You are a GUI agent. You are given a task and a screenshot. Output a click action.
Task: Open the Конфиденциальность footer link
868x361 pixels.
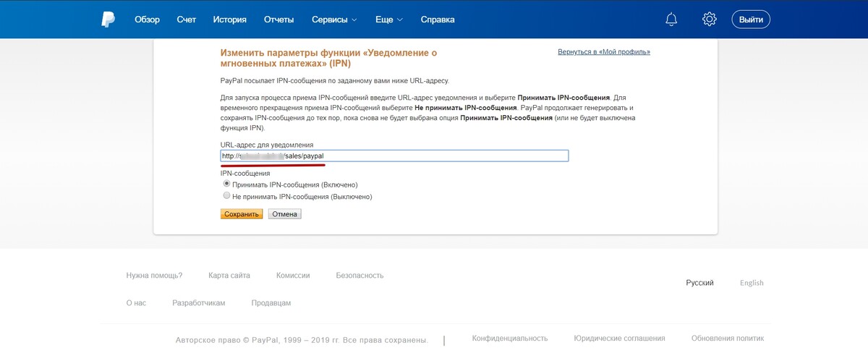tap(510, 338)
